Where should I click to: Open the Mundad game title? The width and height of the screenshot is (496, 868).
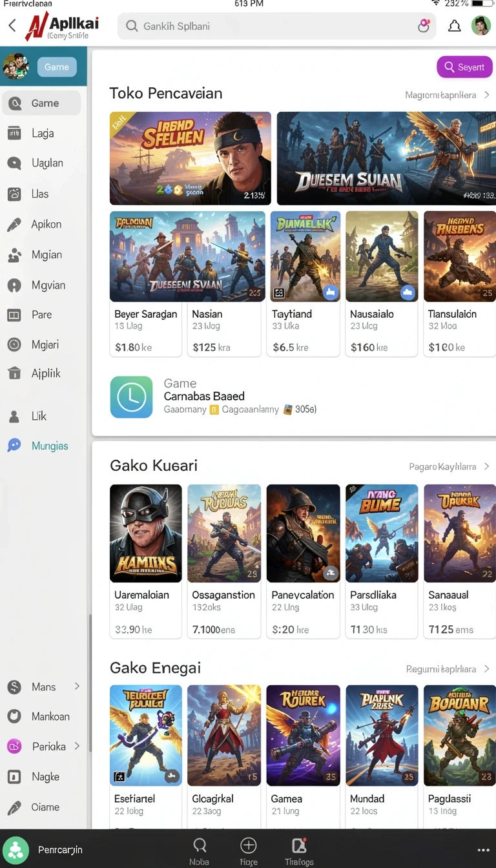(x=367, y=799)
